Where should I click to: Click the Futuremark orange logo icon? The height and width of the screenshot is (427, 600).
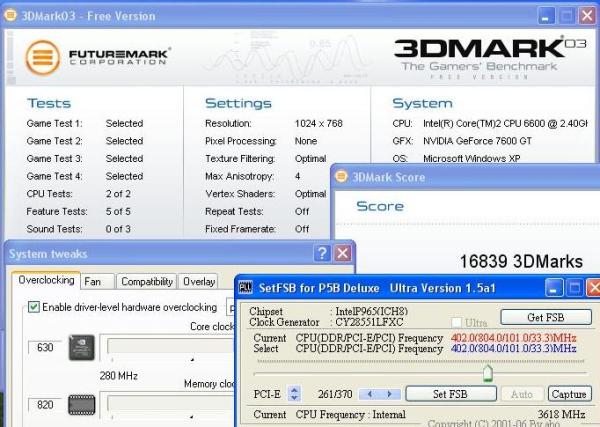pyautogui.click(x=43, y=58)
